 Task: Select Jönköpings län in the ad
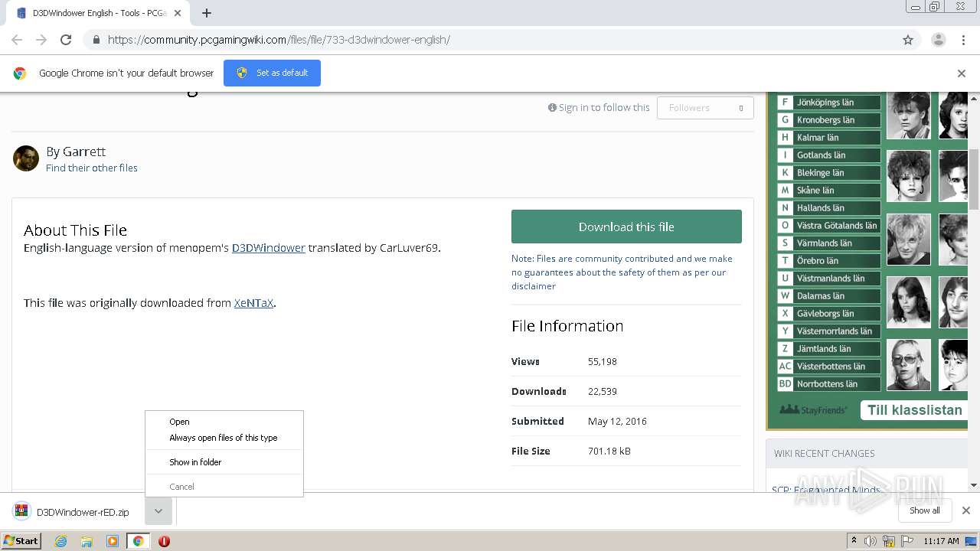point(829,103)
